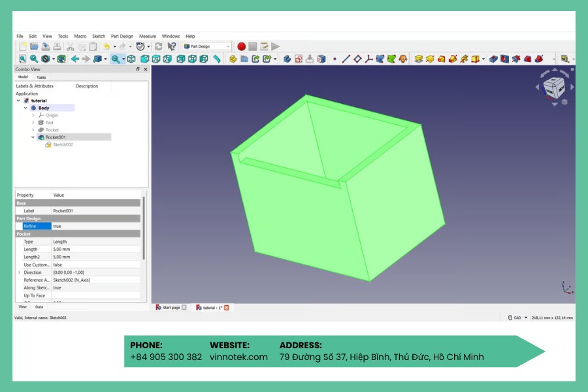The width and height of the screenshot is (588, 392).
Task: Switch to the isometric view cube icon
Action: pyautogui.click(x=131, y=59)
